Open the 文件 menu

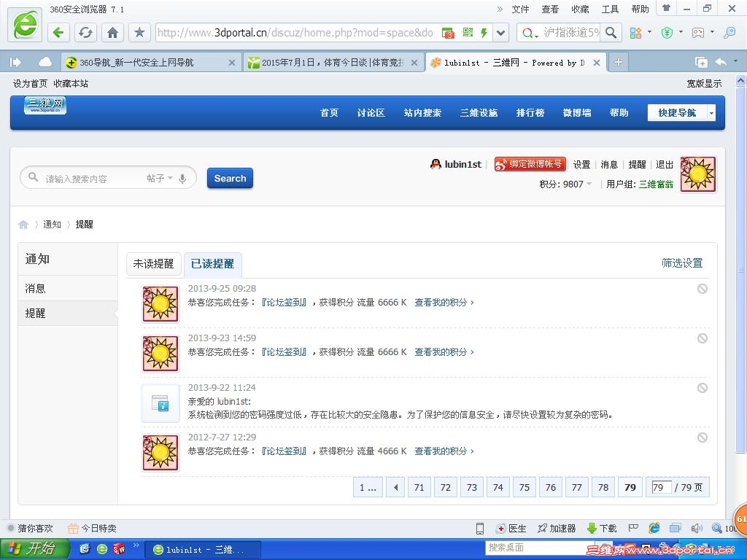pos(520,9)
